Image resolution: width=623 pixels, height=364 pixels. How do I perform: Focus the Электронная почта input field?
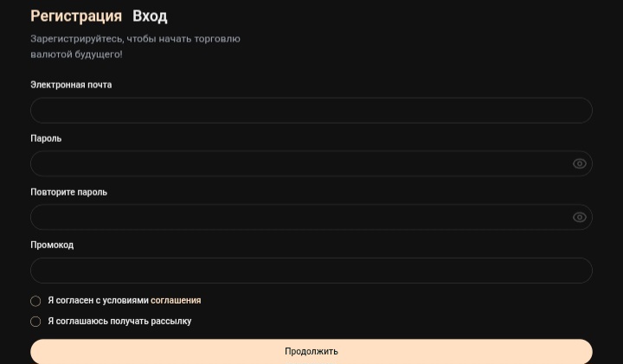[x=311, y=111]
